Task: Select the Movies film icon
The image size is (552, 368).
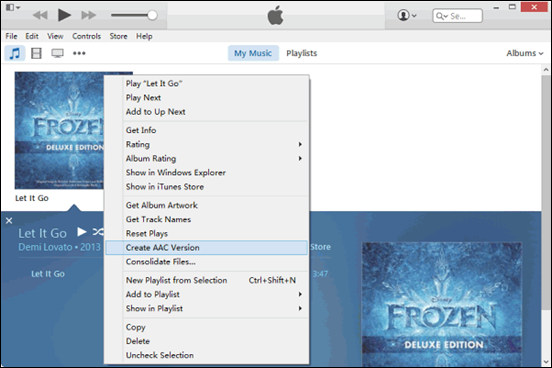Action: (36, 54)
